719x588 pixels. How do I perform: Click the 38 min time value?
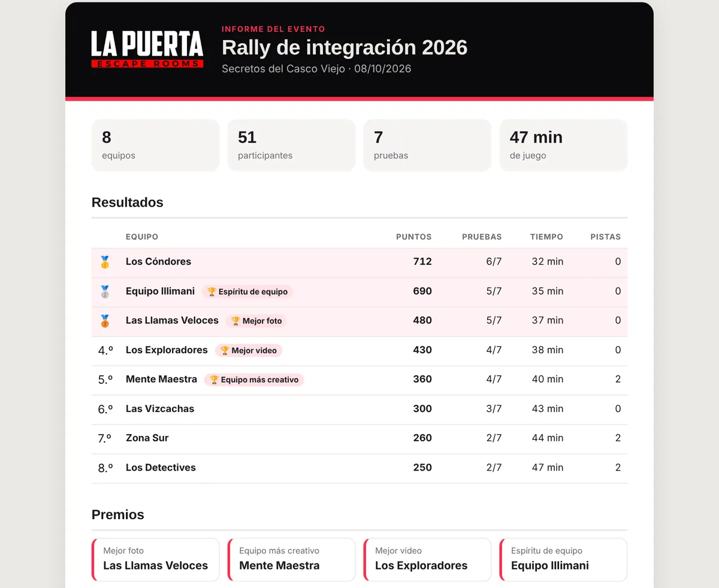pyautogui.click(x=548, y=350)
